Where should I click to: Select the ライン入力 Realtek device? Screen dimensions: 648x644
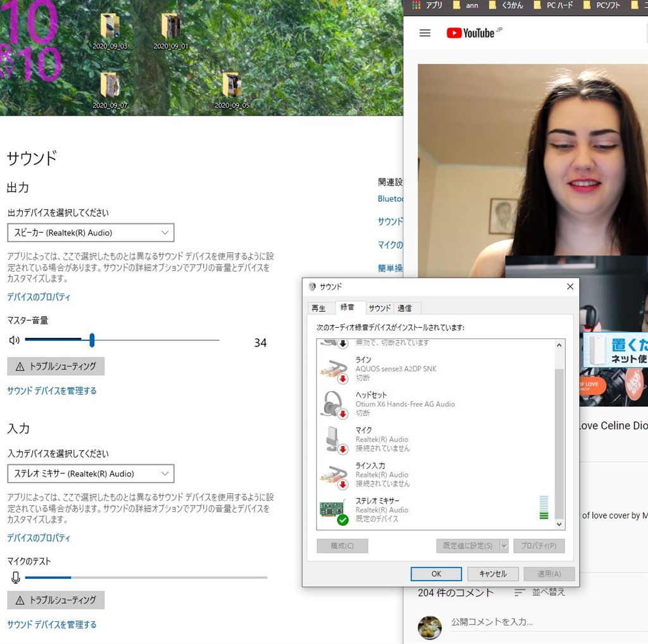click(435, 474)
